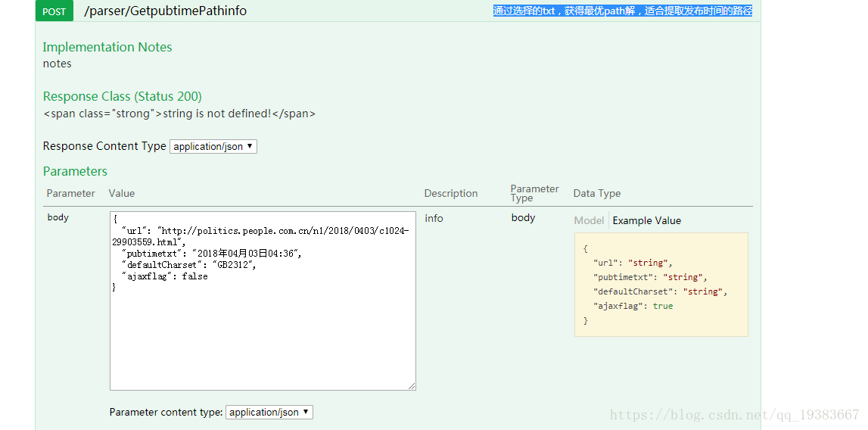Click the Response Class (Status 200) heading
This screenshot has height=430, width=868.
(123, 96)
